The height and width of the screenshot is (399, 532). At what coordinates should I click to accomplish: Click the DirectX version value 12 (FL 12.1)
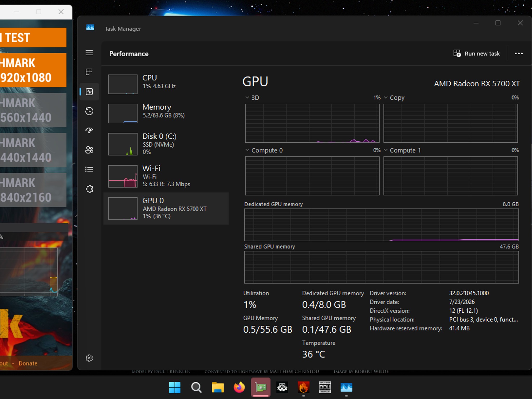point(463,311)
